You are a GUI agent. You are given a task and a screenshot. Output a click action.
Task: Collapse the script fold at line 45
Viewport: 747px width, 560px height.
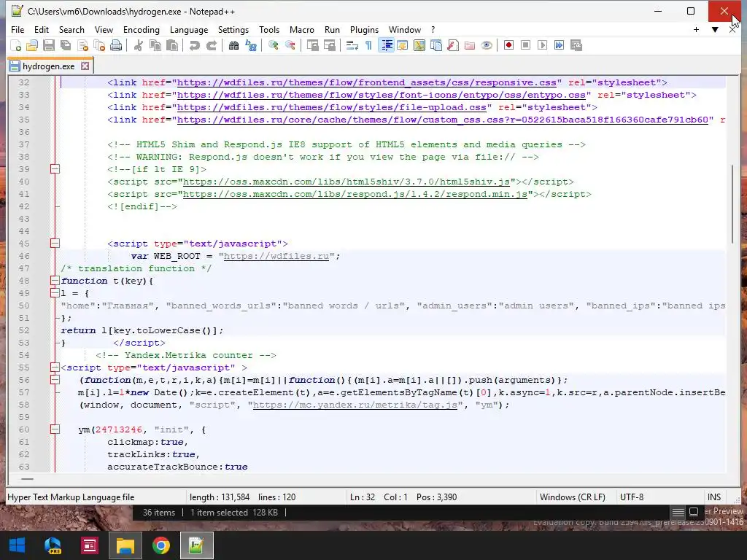click(55, 244)
